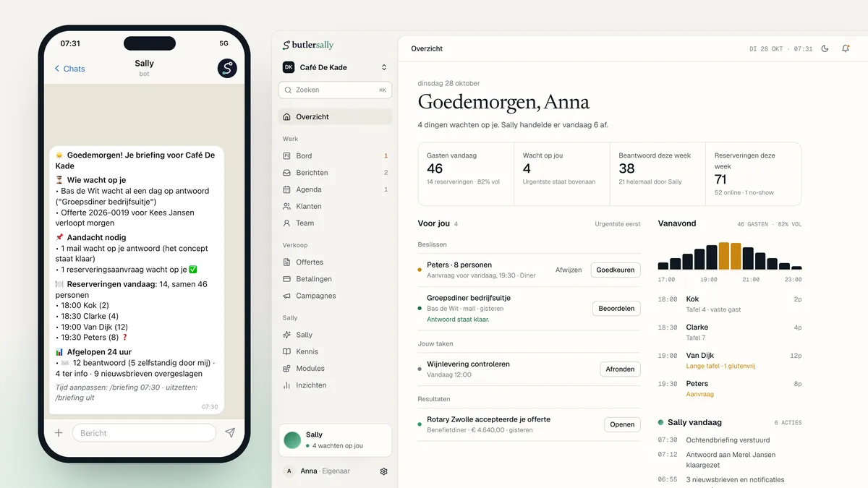Viewport: 868px width, 488px height.
Task: Open Offertes under Verkoop
Action: 335,262
